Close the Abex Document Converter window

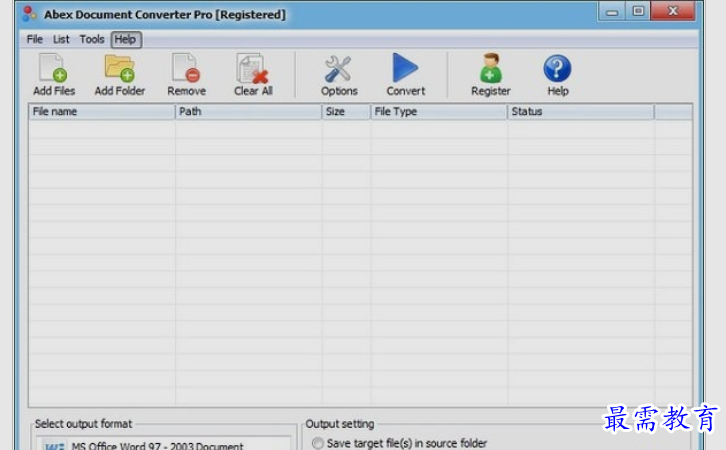673,11
